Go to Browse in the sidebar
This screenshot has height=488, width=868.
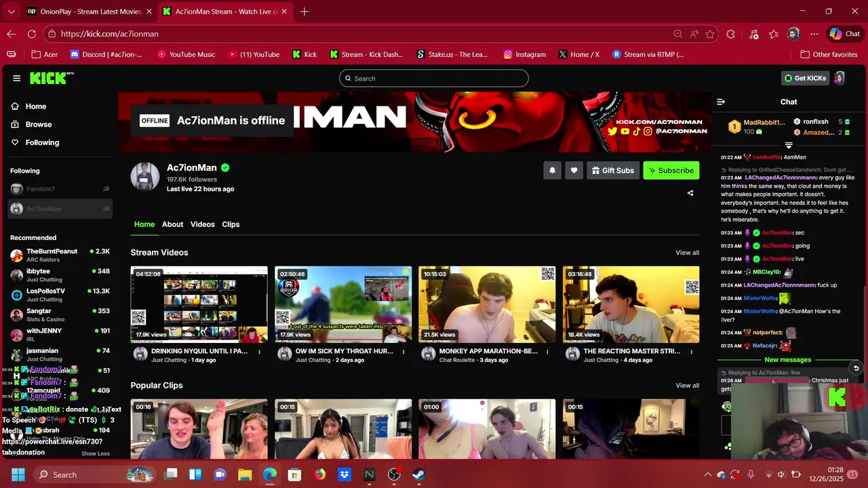click(x=39, y=124)
